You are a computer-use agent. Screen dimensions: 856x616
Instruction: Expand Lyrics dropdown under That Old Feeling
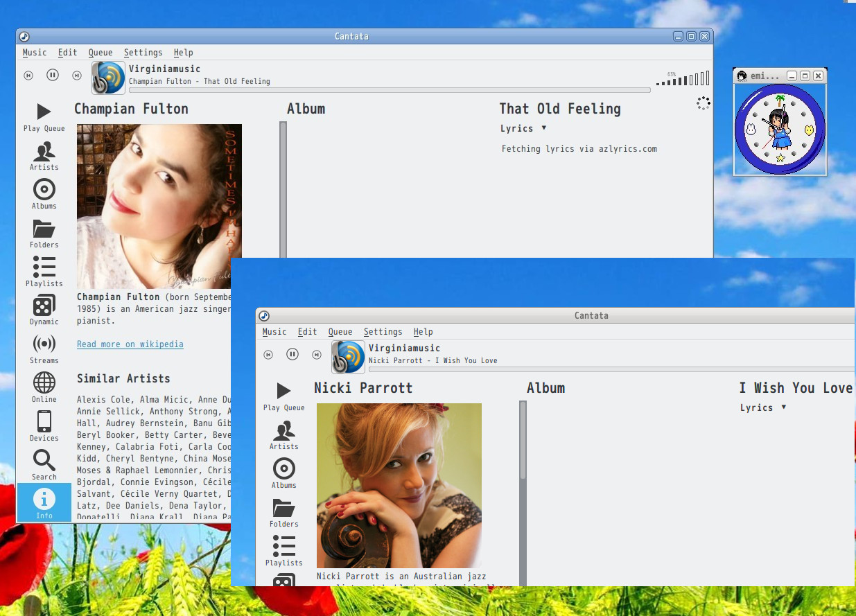point(544,128)
